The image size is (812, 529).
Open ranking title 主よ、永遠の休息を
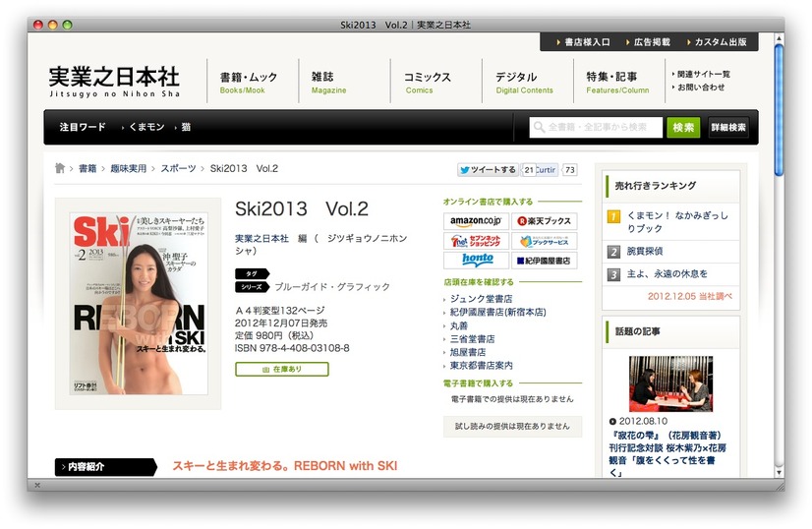[x=667, y=273]
